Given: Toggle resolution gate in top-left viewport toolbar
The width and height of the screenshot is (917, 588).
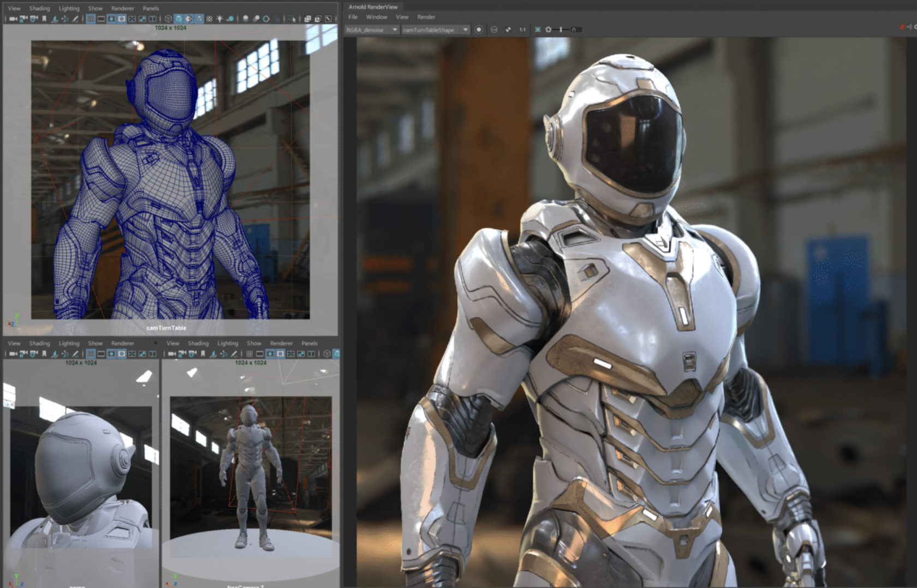Looking at the screenshot, I should [x=111, y=19].
